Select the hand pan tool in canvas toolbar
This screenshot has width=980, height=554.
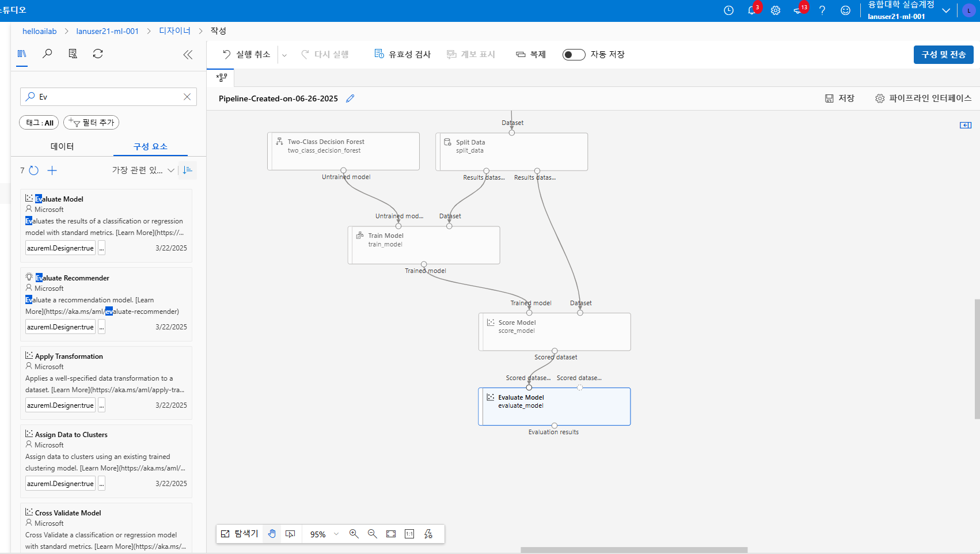point(272,534)
